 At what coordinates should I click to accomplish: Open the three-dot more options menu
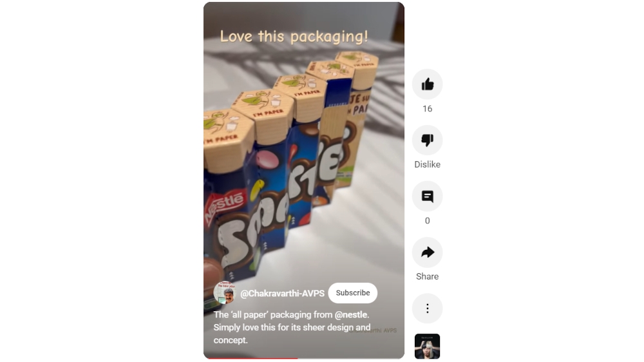click(x=427, y=309)
